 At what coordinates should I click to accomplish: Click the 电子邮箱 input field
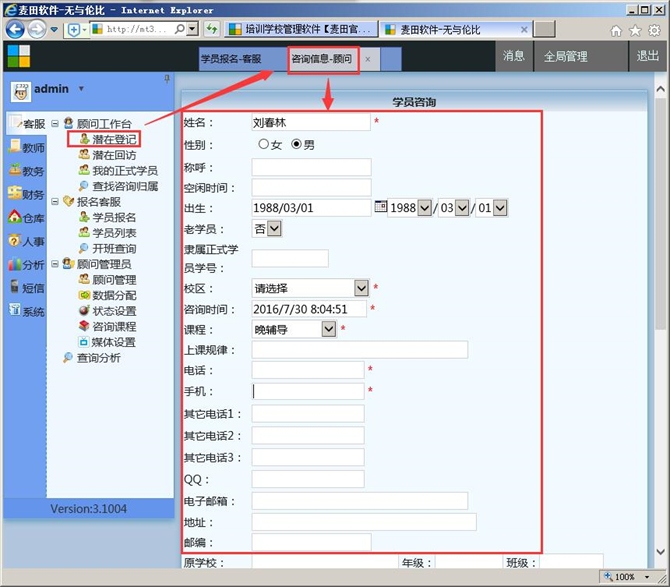[x=360, y=501]
